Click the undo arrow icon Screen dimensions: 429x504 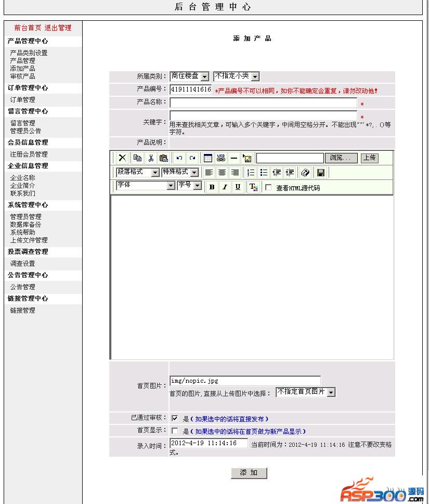coord(179,158)
